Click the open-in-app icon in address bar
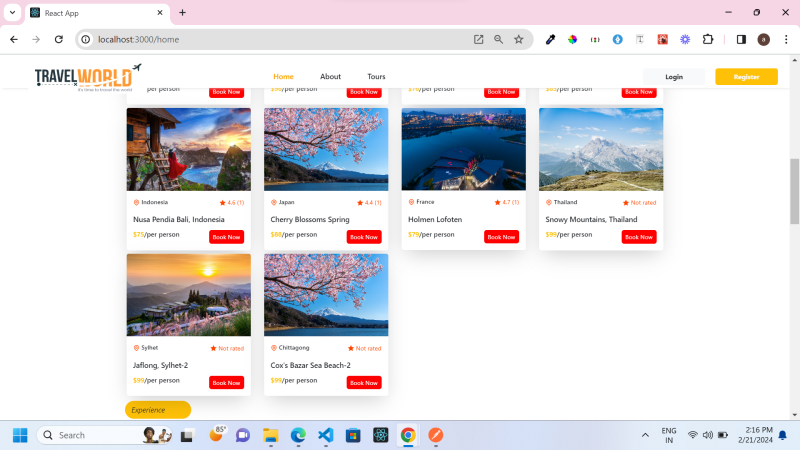Screen dimensions: 800x450 pos(478,39)
